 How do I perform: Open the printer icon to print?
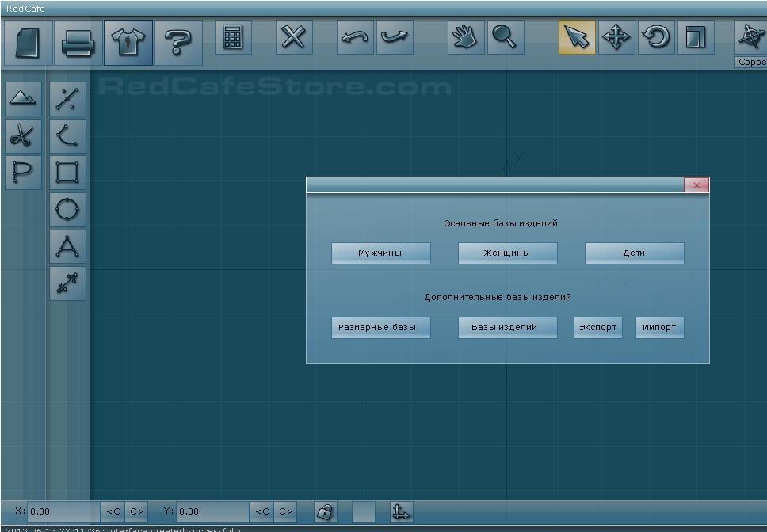click(x=78, y=43)
